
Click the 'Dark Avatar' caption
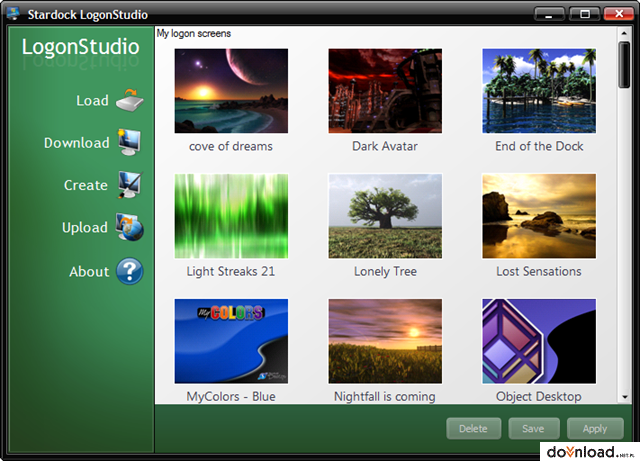click(385, 146)
